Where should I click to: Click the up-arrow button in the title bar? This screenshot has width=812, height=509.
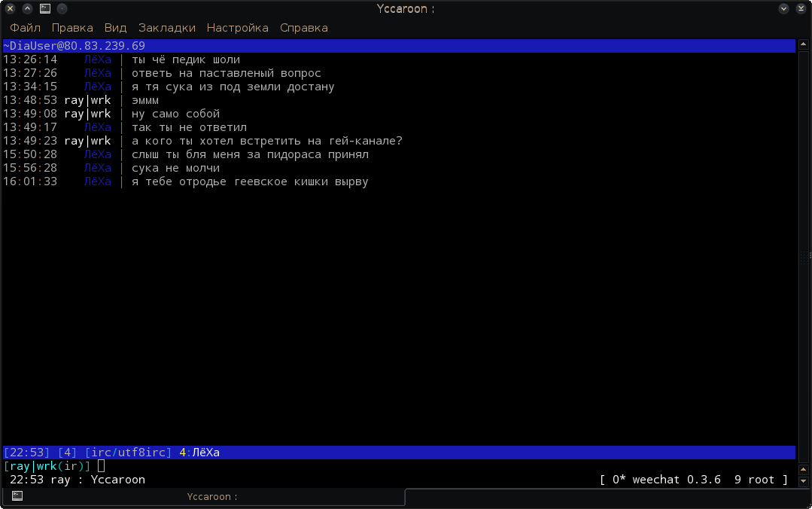(27, 9)
